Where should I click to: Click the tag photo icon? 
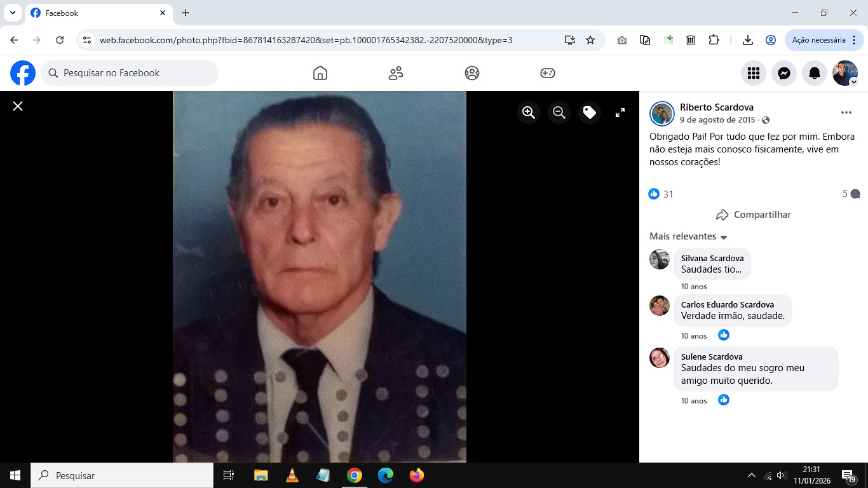(x=590, y=112)
